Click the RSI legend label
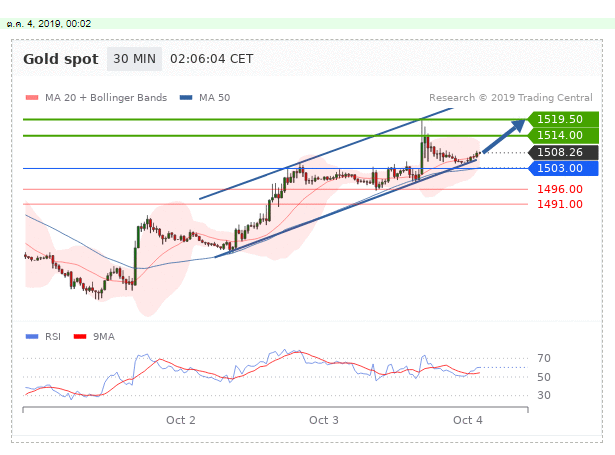Image resolution: width=615 pixels, height=455 pixels. pos(53,337)
